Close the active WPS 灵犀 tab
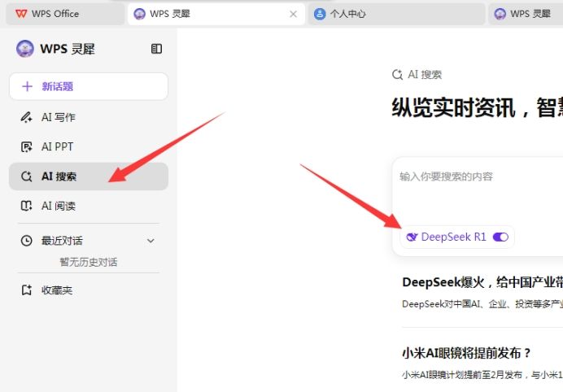Screen dimensions: 563x392 [x=294, y=14]
